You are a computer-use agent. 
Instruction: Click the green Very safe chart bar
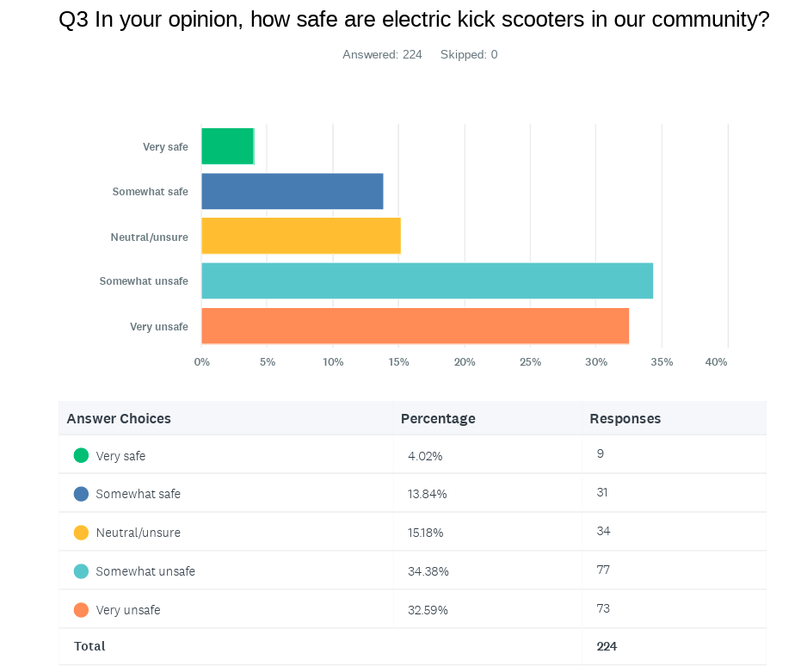pyautogui.click(x=228, y=146)
